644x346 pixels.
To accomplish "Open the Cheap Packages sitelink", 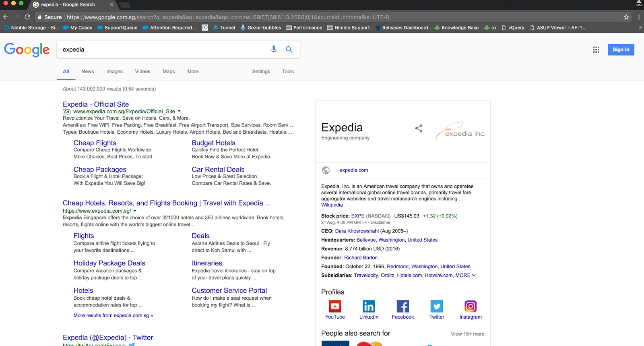I will (x=100, y=170).
